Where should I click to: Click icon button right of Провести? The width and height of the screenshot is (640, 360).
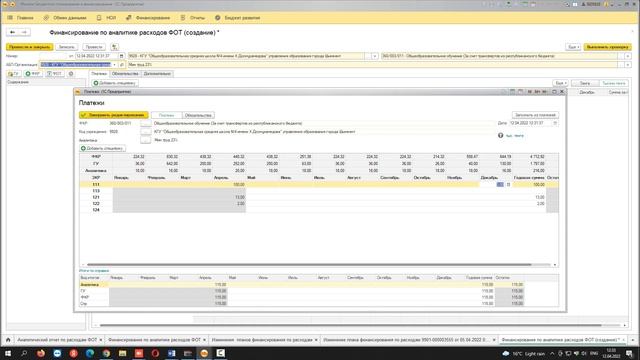[114, 47]
